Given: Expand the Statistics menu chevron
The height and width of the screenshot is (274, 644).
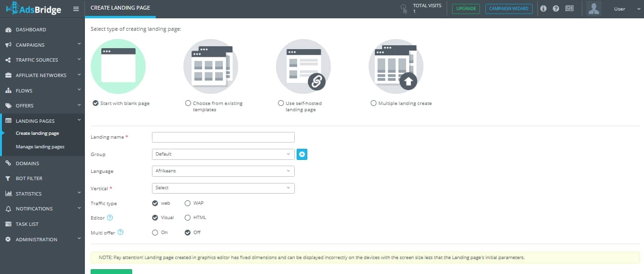Looking at the screenshot, I should (79, 193).
